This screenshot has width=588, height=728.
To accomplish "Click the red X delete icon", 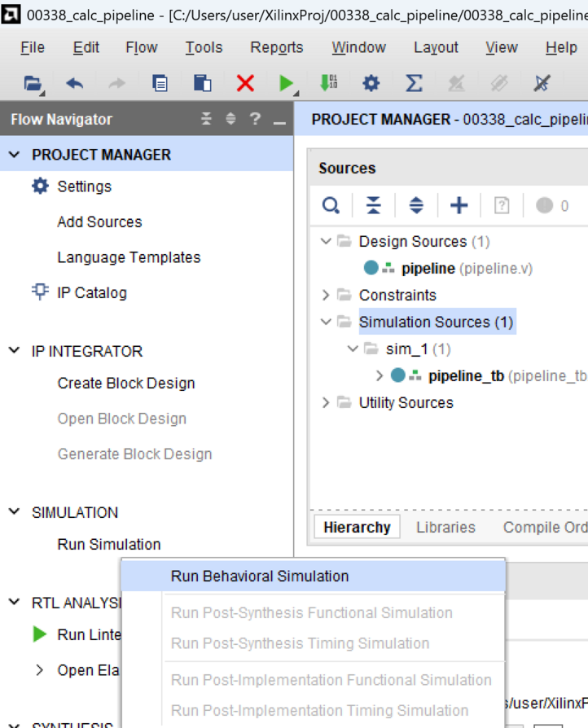I will pyautogui.click(x=245, y=84).
